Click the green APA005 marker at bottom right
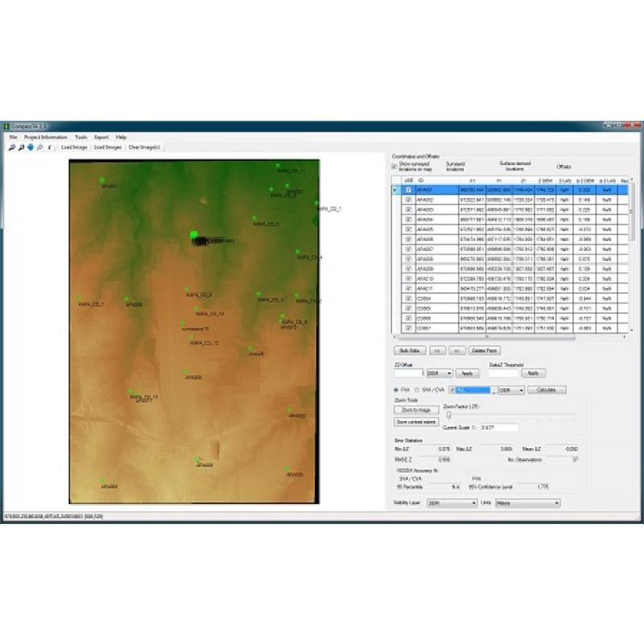This screenshot has width=644, height=644. (x=287, y=469)
